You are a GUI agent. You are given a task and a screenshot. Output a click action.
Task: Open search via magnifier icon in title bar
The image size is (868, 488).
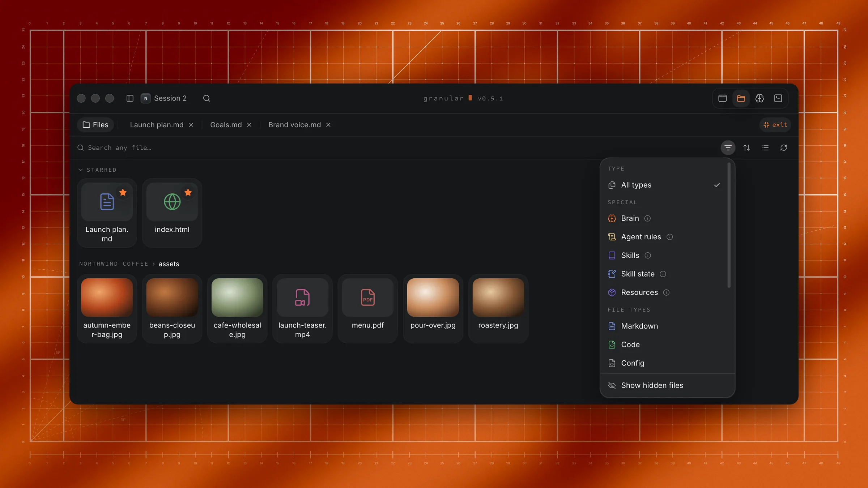point(207,98)
